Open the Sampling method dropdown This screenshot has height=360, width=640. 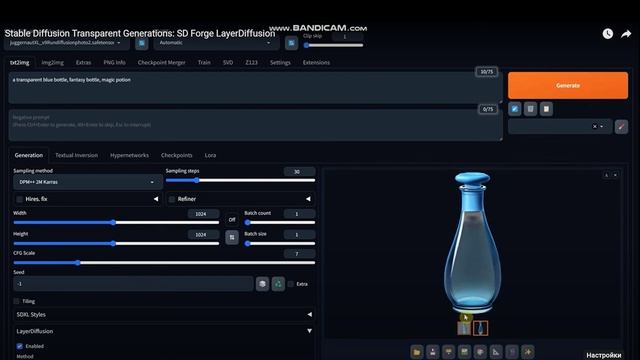click(88, 182)
